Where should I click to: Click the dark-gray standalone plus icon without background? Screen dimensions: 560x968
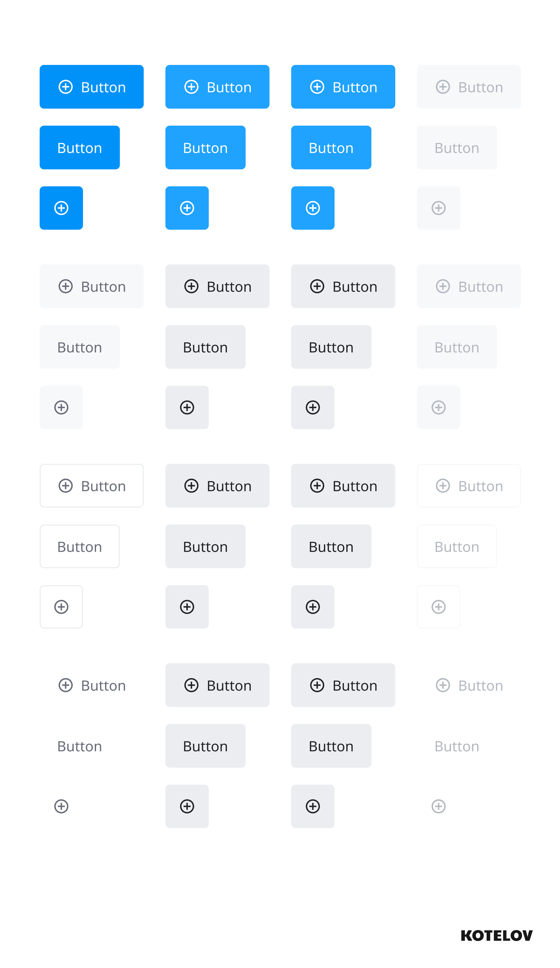62,806
